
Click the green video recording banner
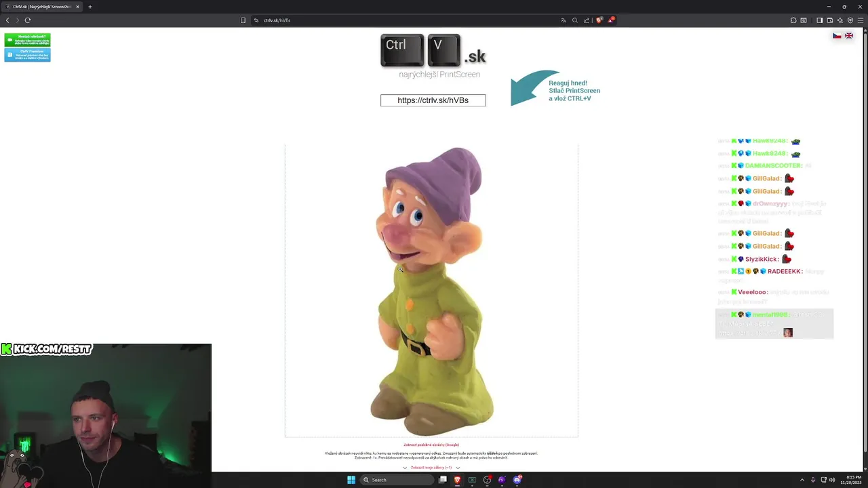(27, 40)
